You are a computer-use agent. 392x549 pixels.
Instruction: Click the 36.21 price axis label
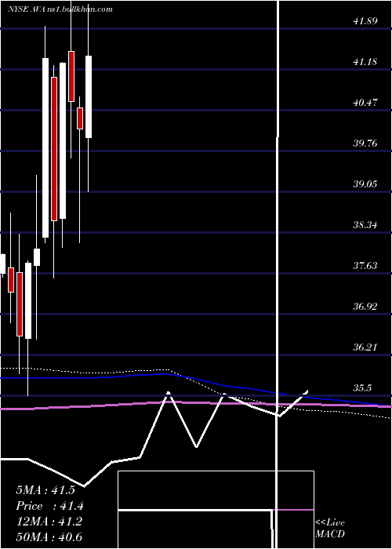tap(365, 347)
